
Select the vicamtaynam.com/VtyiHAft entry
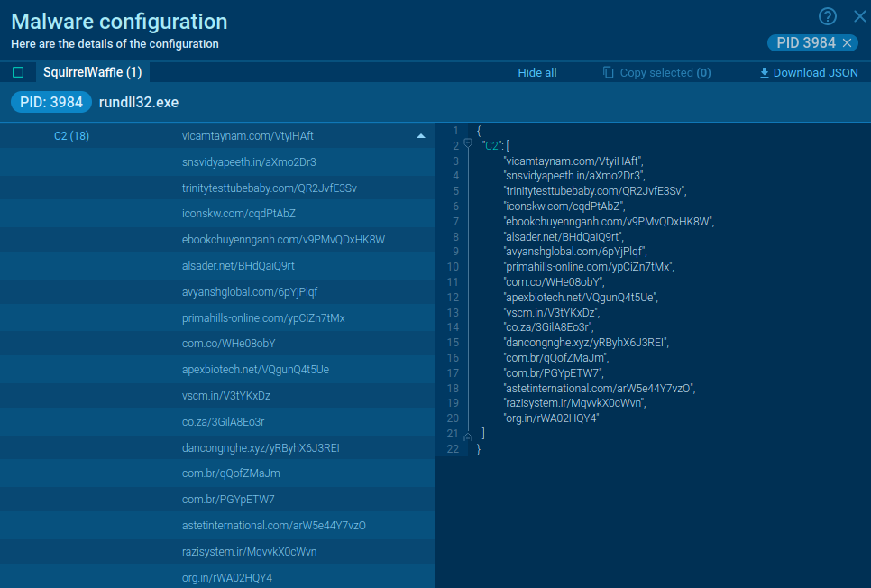[247, 136]
